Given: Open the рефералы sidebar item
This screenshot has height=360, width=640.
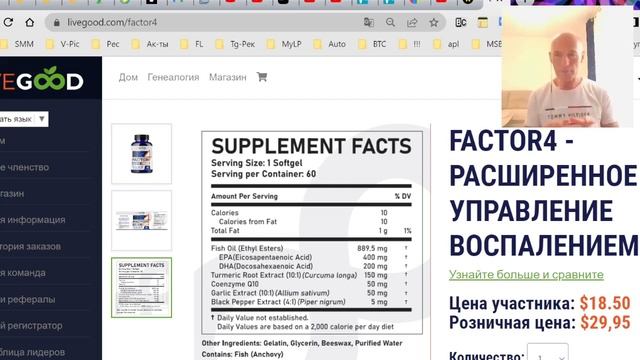Looking at the screenshot, I should click(27, 300).
